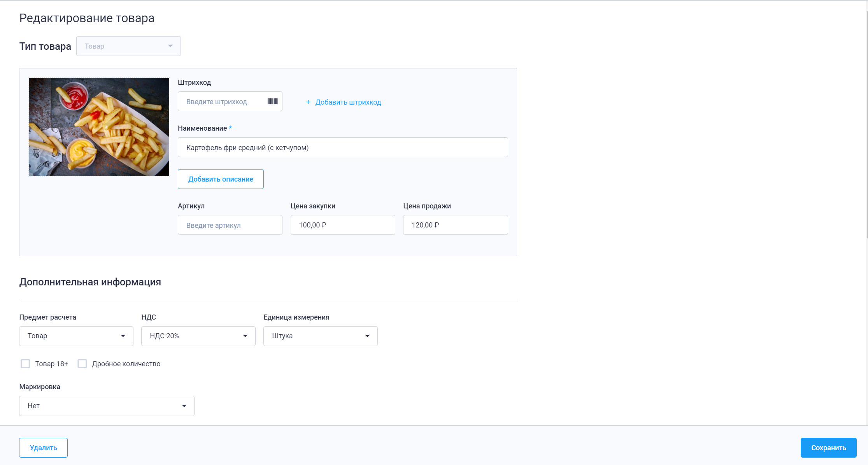This screenshot has height=465, width=868.
Task: Enable the Товар 18+ checkbox
Action: [25, 364]
